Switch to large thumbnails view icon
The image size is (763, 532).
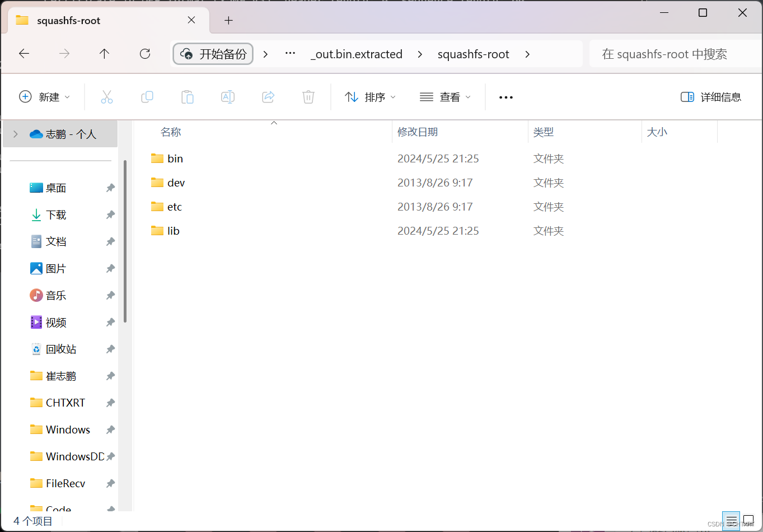pyautogui.click(x=748, y=521)
